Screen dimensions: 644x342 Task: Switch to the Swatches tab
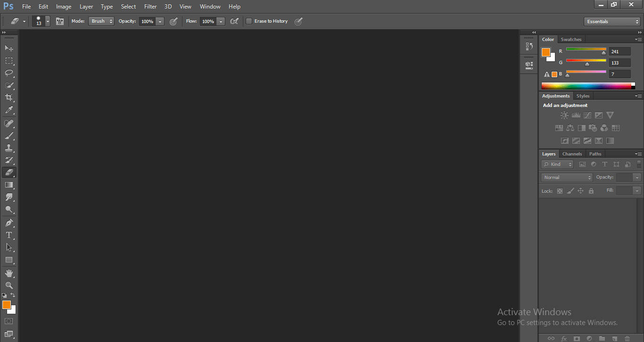pos(571,39)
